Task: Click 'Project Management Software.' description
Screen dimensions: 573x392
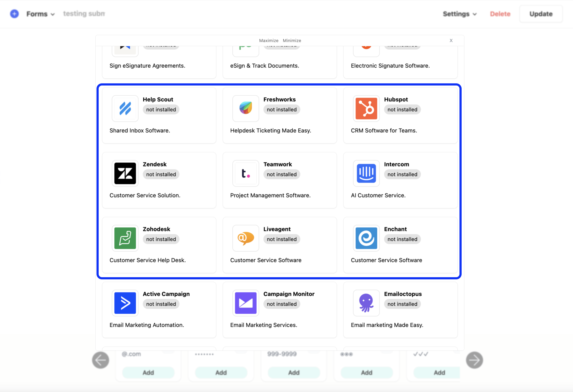Action: click(x=270, y=195)
